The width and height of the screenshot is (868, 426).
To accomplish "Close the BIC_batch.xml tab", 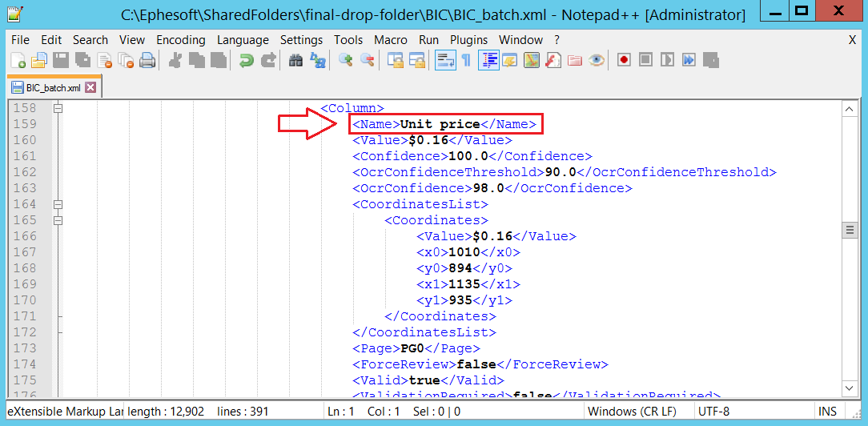I will pyautogui.click(x=90, y=87).
